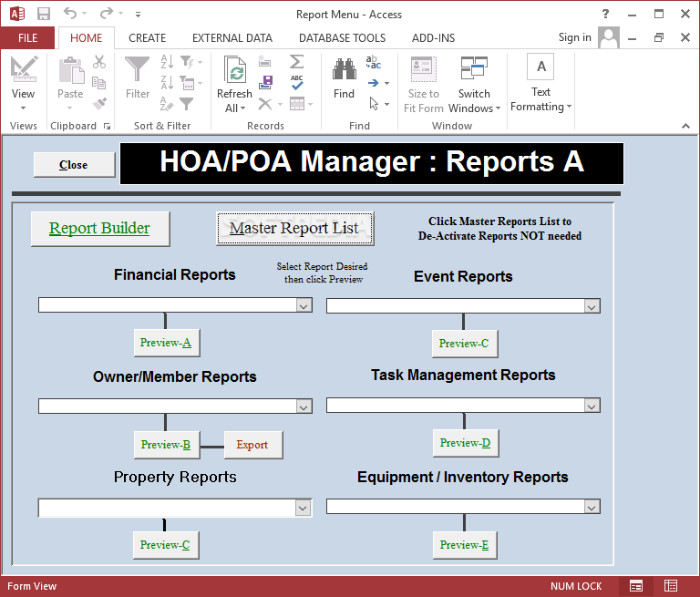Viewport: 700px width, 597px height.
Task: Click the Close button on the form
Action: click(x=74, y=165)
